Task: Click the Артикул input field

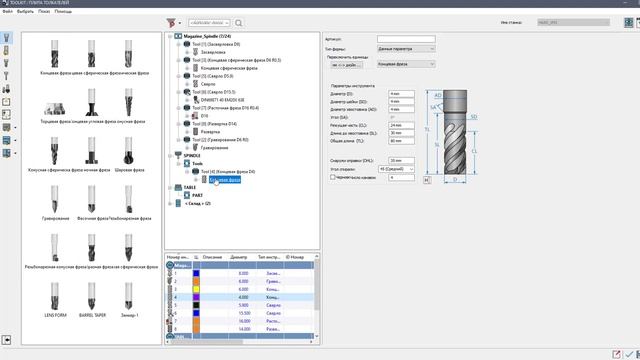Action: (406, 39)
